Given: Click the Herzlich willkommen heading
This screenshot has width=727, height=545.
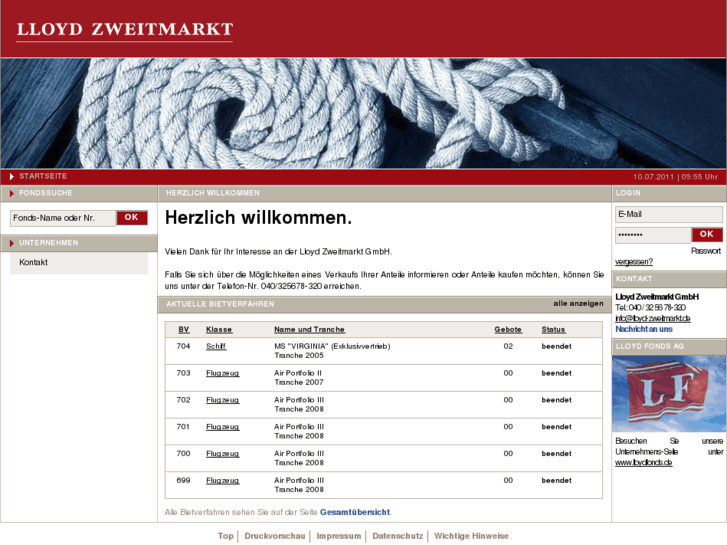Looking at the screenshot, I should point(258,218).
